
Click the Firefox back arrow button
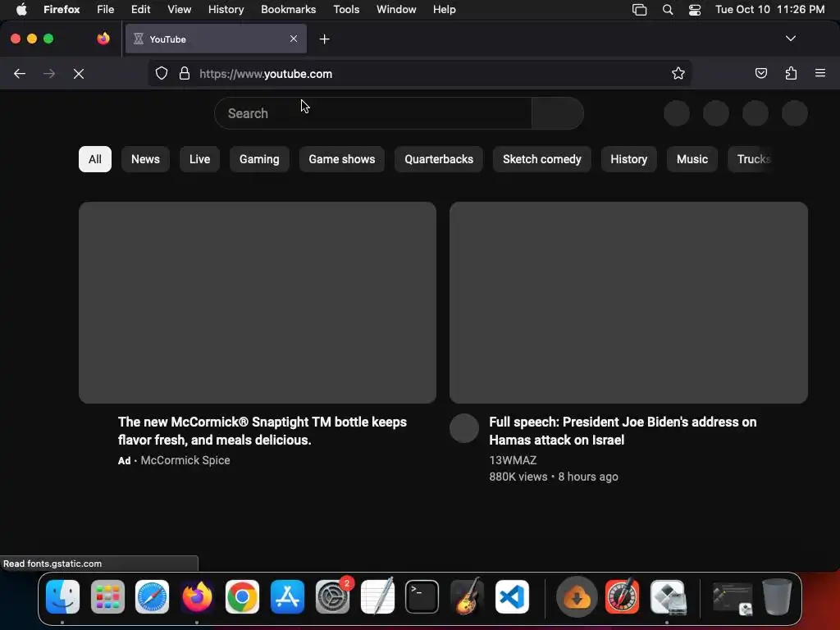click(x=20, y=73)
